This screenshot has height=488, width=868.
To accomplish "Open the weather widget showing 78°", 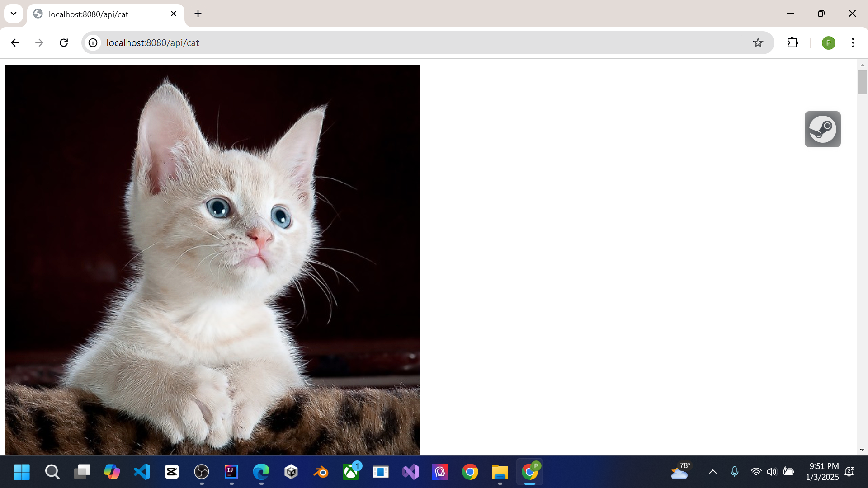I will 681,471.
